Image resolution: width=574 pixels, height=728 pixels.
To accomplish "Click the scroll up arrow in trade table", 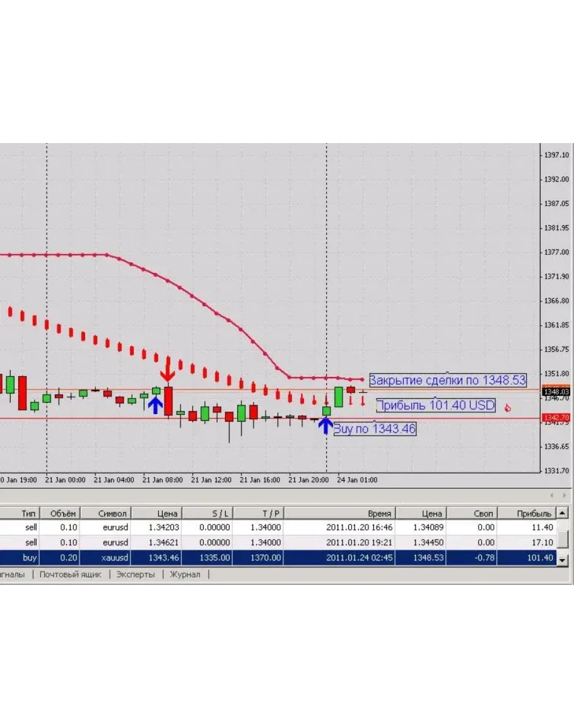I will 562,513.
